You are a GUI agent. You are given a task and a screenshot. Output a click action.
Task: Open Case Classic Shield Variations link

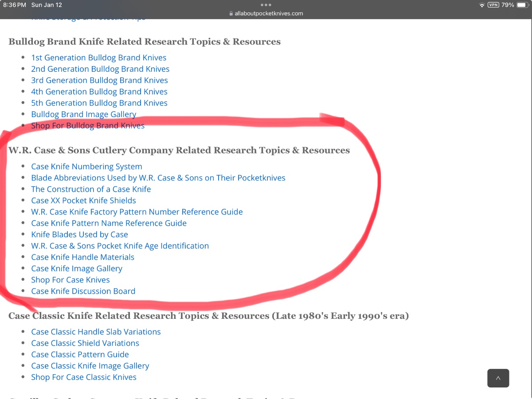(85, 343)
